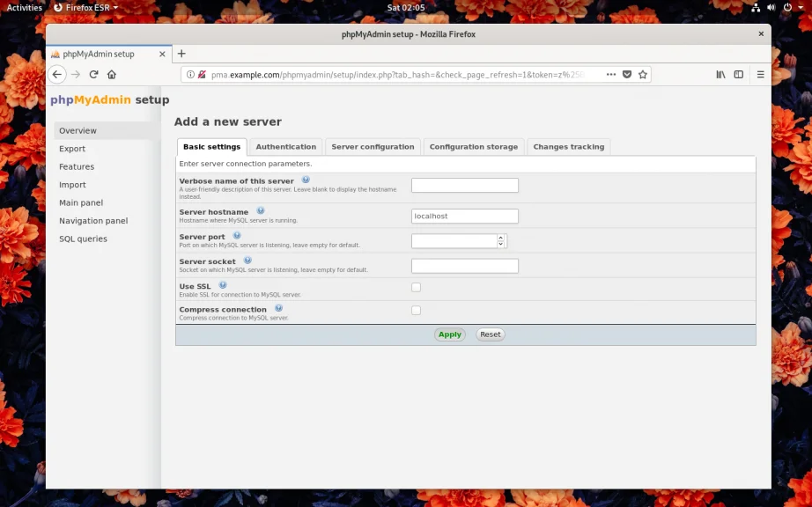Image resolution: width=812 pixels, height=507 pixels.
Task: Open Compress connection help icon
Action: tap(278, 308)
